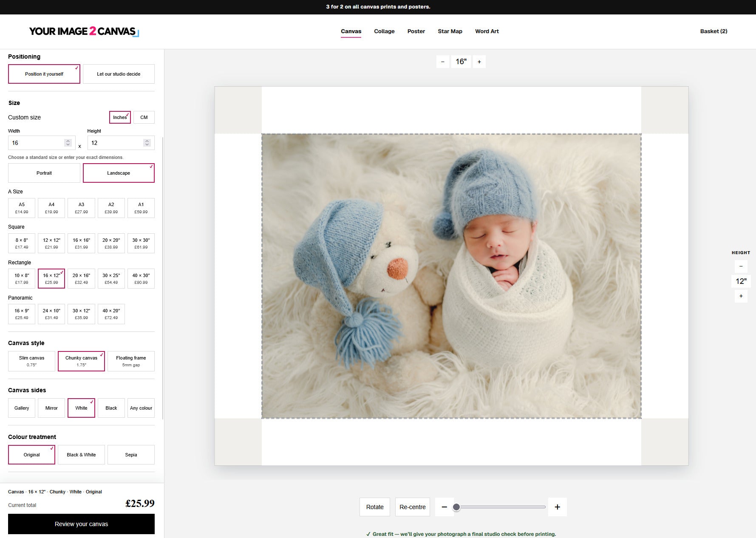
Task: Pick A3 size at £27.99
Action: 81,208
